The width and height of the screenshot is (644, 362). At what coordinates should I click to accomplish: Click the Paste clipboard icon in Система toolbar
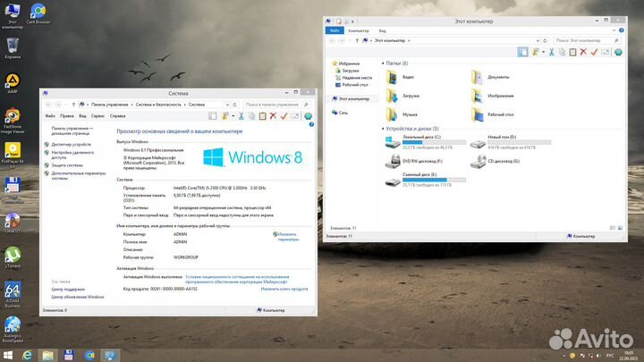click(x=262, y=116)
